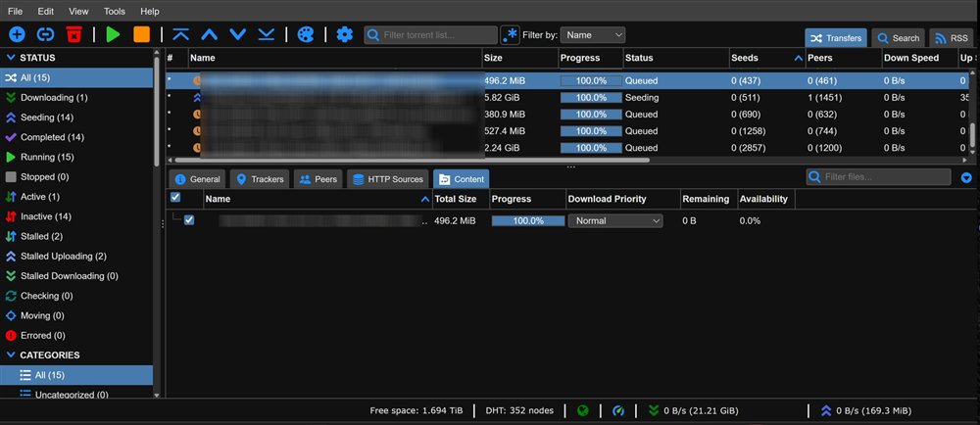Click progress bar of 5.82 GiB torrent

tap(591, 98)
